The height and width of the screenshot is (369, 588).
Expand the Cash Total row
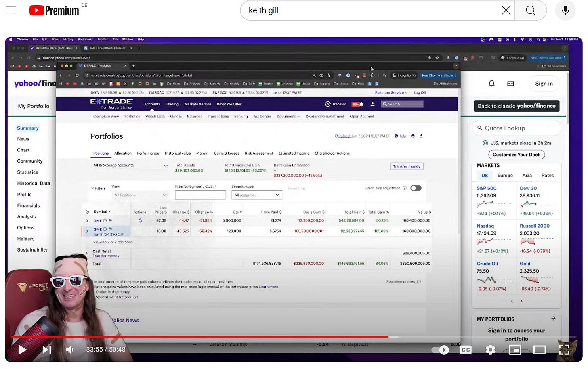(x=86, y=253)
